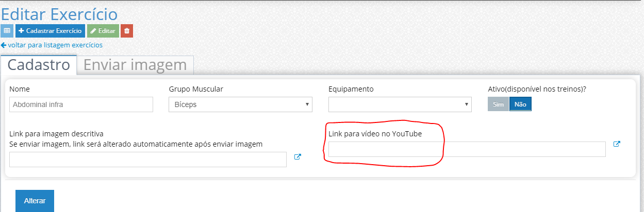Click the Link para vídeo no YouTube label
The width and height of the screenshot is (644, 212).
point(375,134)
